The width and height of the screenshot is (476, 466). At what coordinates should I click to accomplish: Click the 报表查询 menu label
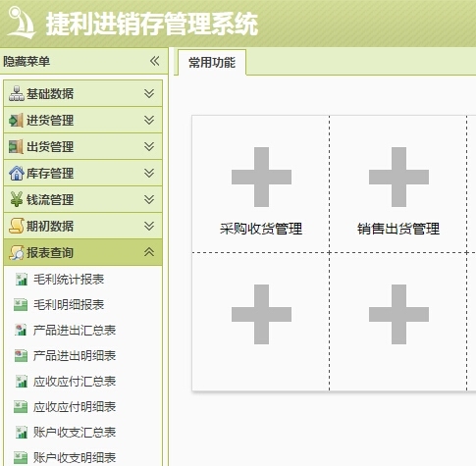50,253
